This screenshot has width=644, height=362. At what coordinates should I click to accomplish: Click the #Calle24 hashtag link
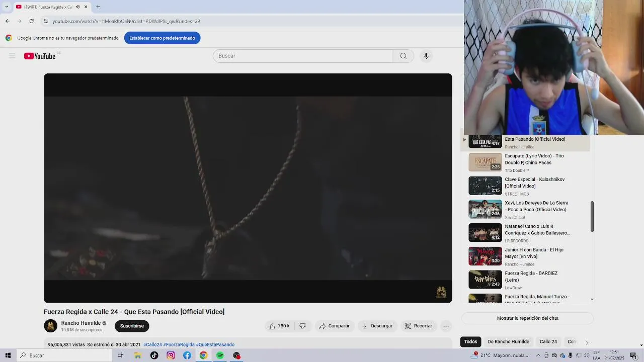point(152,345)
